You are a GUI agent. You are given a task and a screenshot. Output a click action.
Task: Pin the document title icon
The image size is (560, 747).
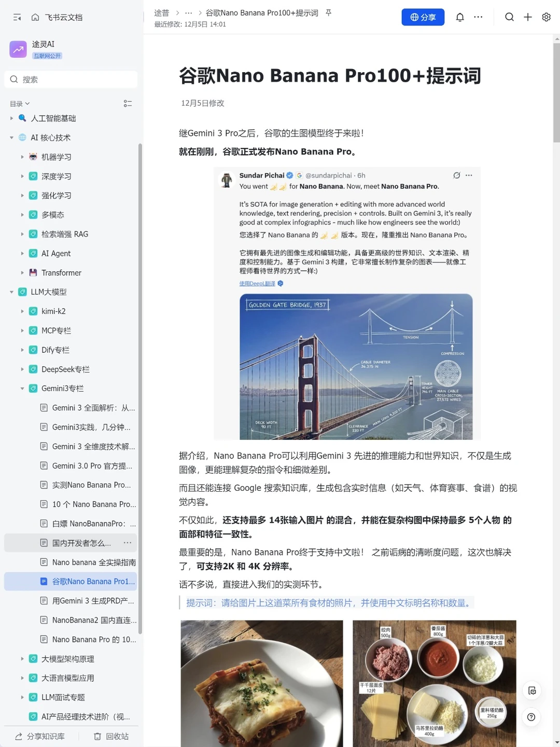point(328,12)
